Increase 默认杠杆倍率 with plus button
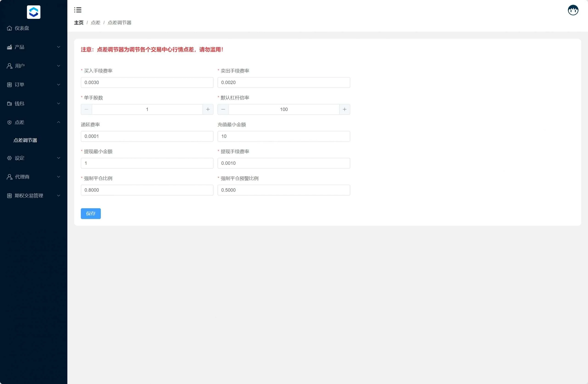 [x=344, y=109]
